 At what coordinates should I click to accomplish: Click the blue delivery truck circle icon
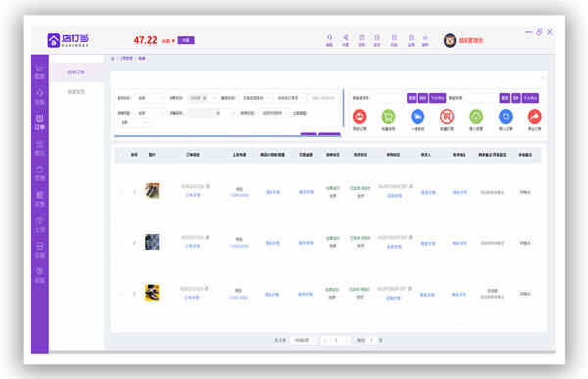click(x=417, y=117)
